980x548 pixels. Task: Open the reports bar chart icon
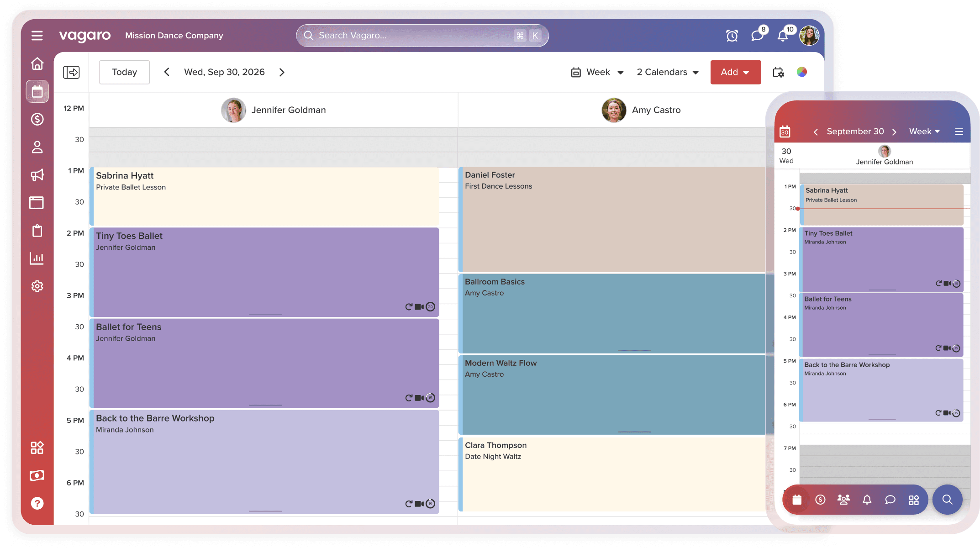coord(37,258)
